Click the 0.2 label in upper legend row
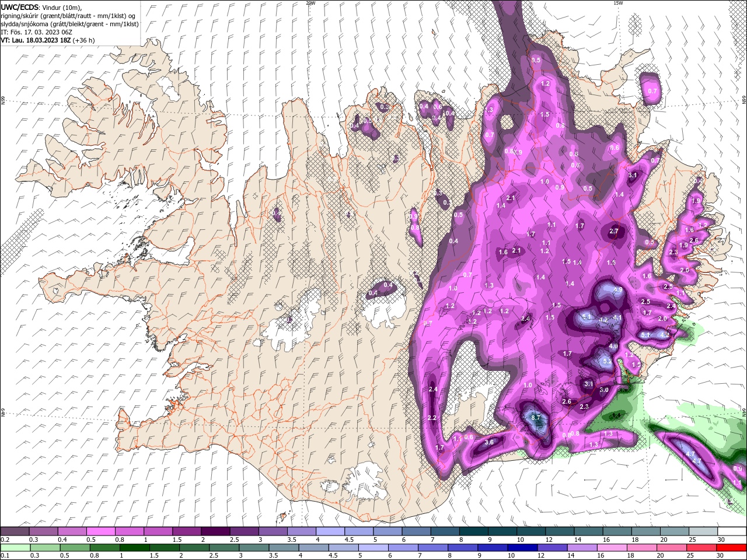 tap(5, 540)
